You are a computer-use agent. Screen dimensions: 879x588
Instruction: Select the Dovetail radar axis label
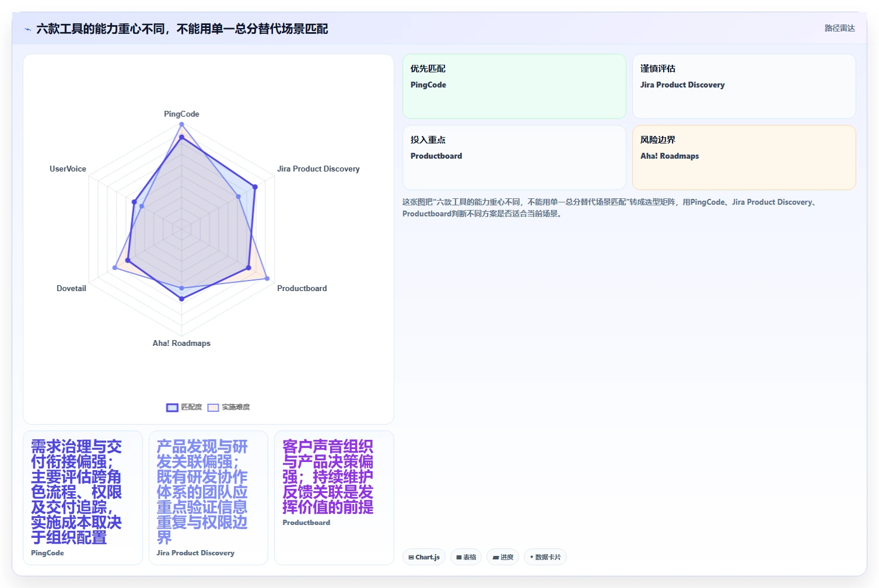click(x=71, y=288)
